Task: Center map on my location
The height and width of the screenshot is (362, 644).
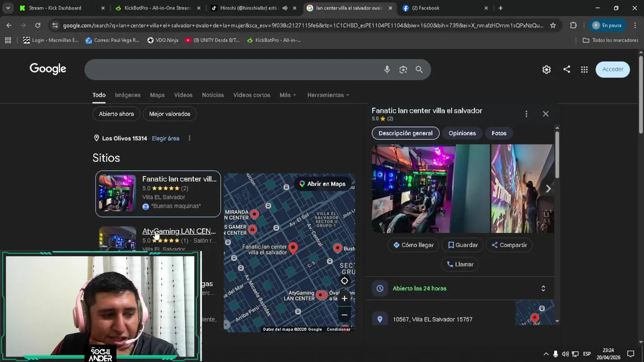Action: (x=344, y=281)
